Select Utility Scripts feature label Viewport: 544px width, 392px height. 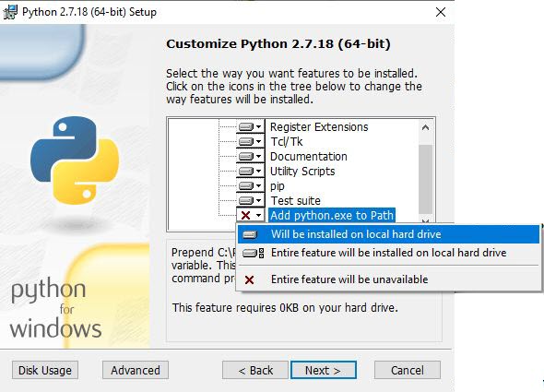(302, 172)
